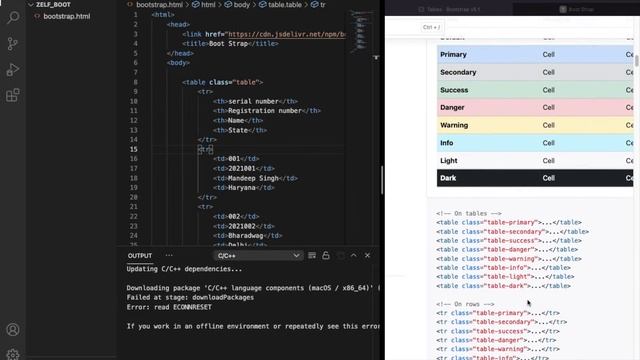Click the tr class="table-success" snippet line
This screenshot has width=640, height=360.
click(498, 331)
